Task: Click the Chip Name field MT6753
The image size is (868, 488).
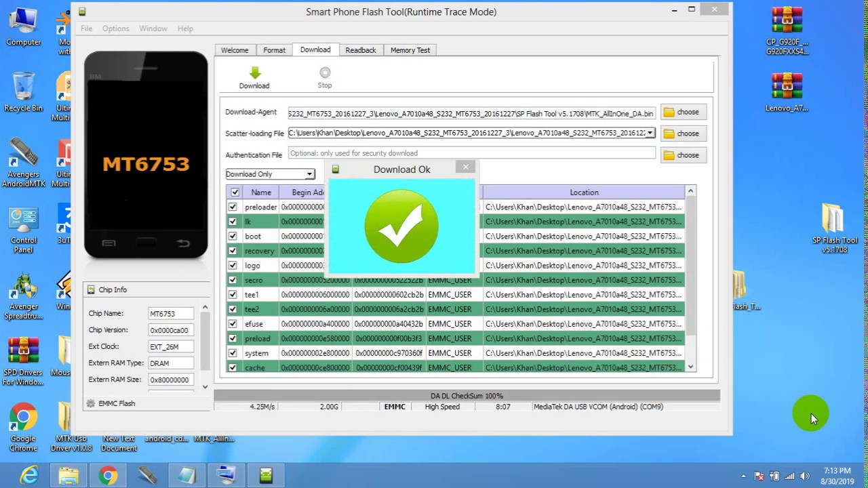Action: pos(171,314)
